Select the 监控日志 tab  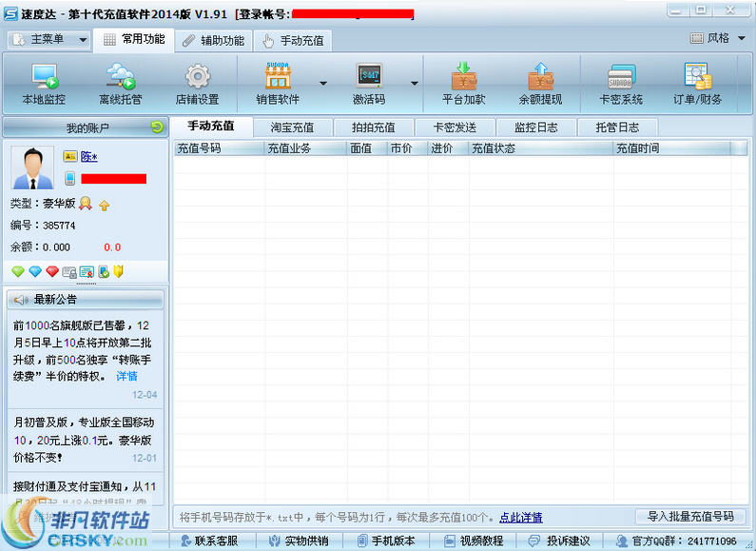pos(535,128)
